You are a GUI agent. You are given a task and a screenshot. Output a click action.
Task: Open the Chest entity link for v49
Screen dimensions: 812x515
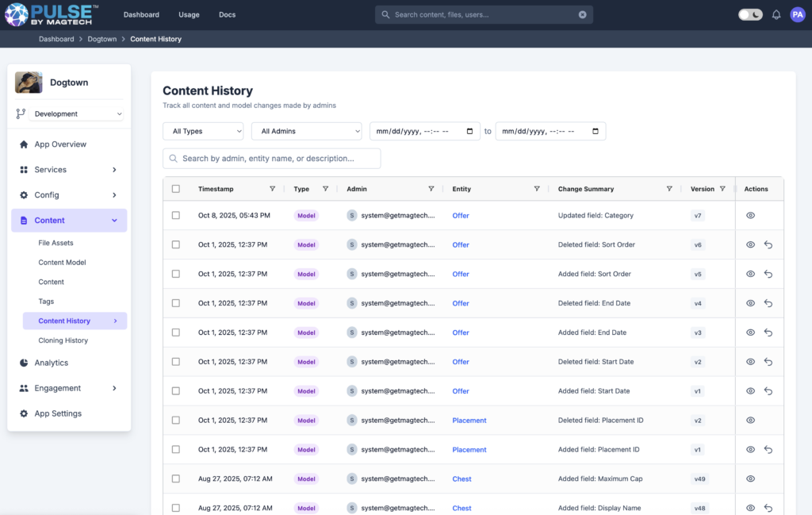click(462, 479)
